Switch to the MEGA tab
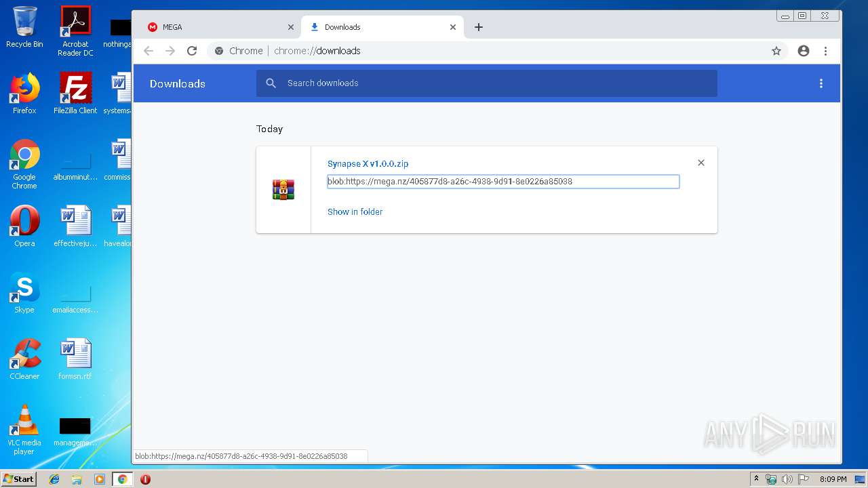This screenshot has width=868, height=488. [217, 27]
